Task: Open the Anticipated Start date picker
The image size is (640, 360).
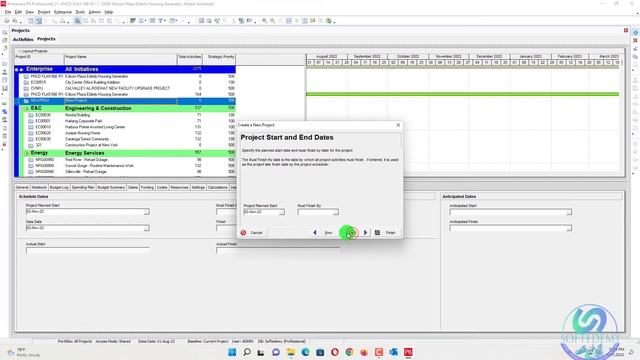Action: (x=569, y=212)
